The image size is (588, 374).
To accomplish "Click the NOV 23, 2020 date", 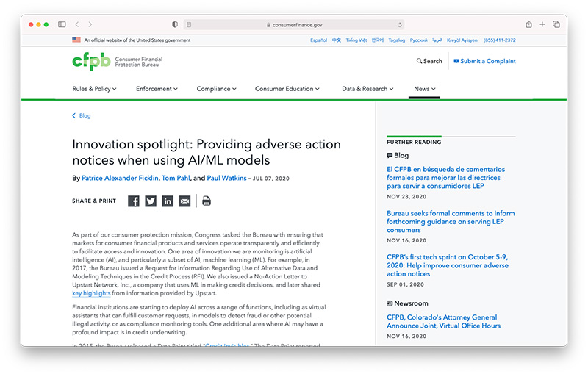I will 406,196.
